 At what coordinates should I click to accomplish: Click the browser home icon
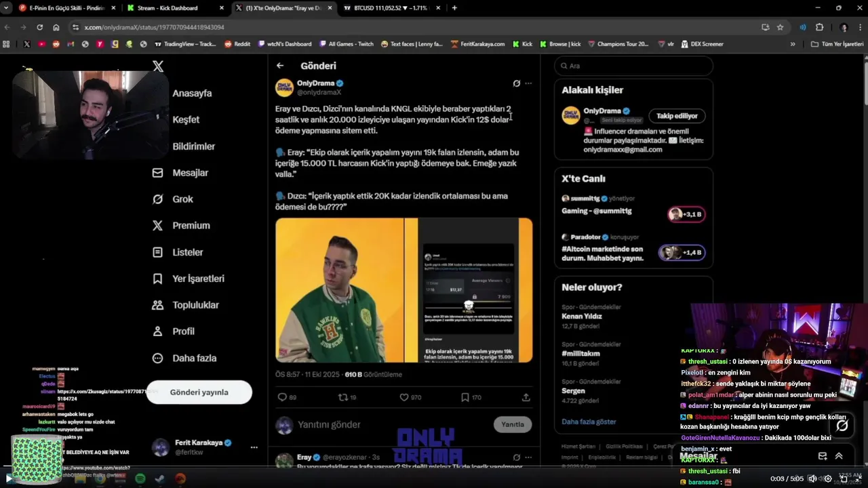[56, 27]
